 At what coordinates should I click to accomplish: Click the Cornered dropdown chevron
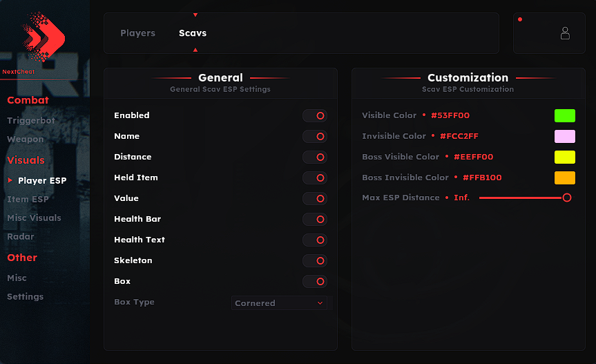[320, 303]
